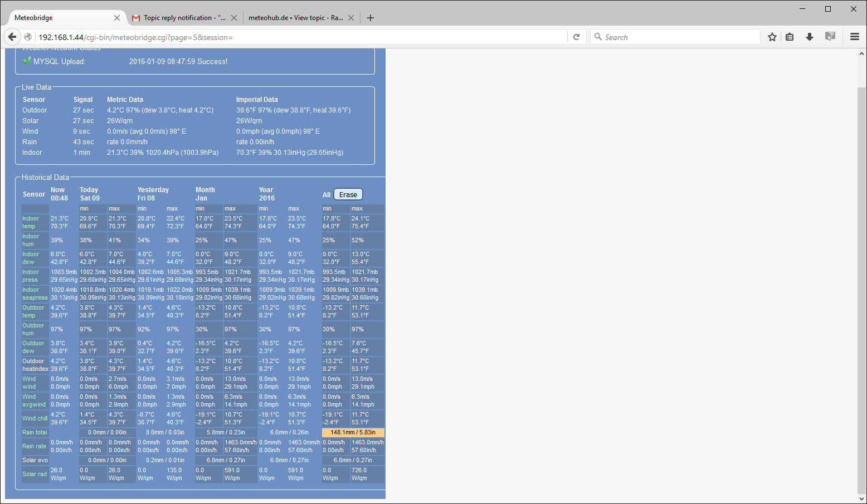Open the bookmarks list icon
867x504 pixels.
[x=790, y=37]
